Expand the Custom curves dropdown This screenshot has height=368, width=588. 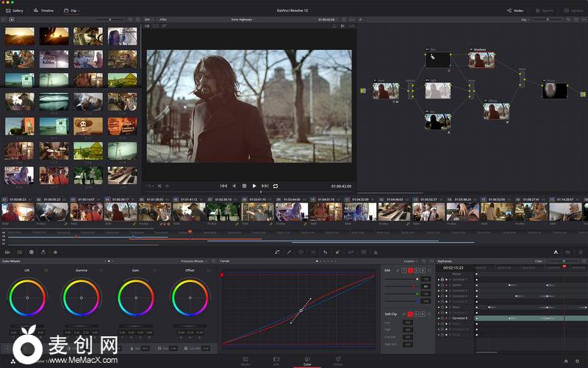click(x=411, y=261)
